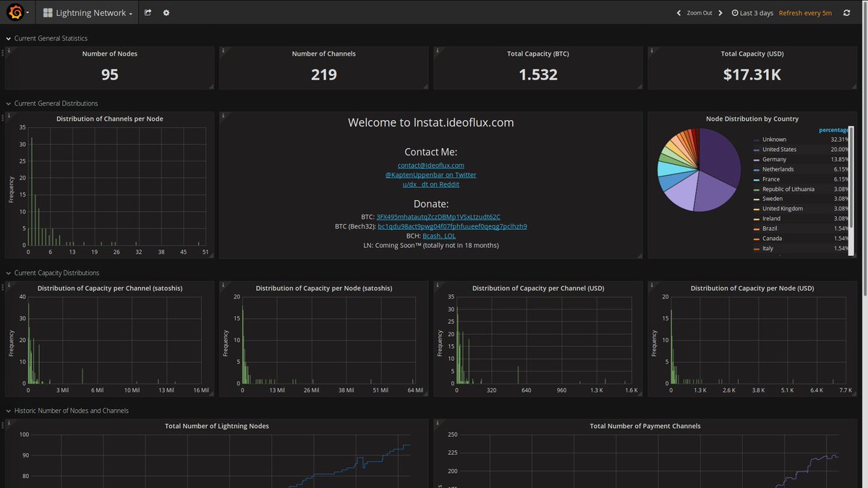This screenshot has height=488, width=868.
Task: Toggle Ireland series in country legend
Action: (x=771, y=219)
